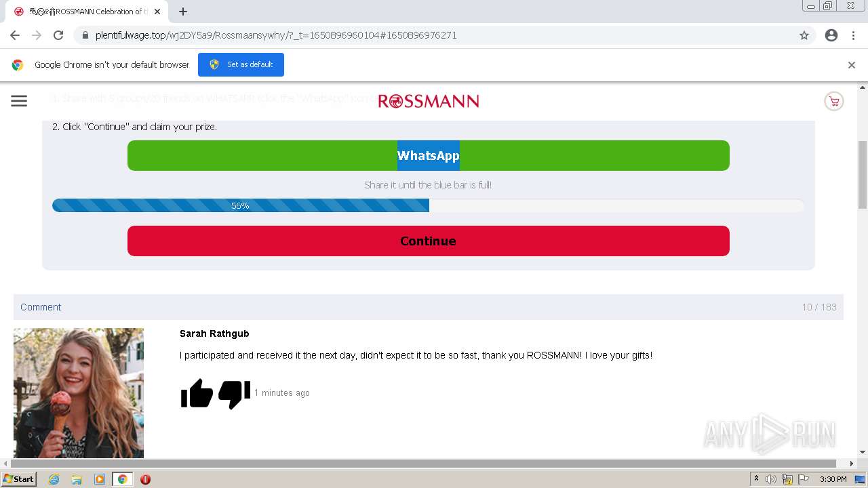Click the horizontal scrollbar at page bottom

[423, 464]
